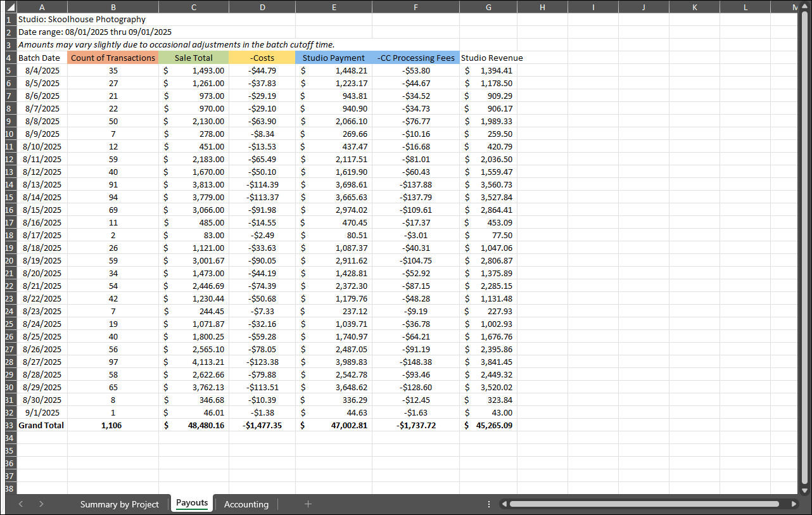Open the Accounting sheet tab
The height and width of the screenshot is (515, 812).
pyautogui.click(x=246, y=504)
